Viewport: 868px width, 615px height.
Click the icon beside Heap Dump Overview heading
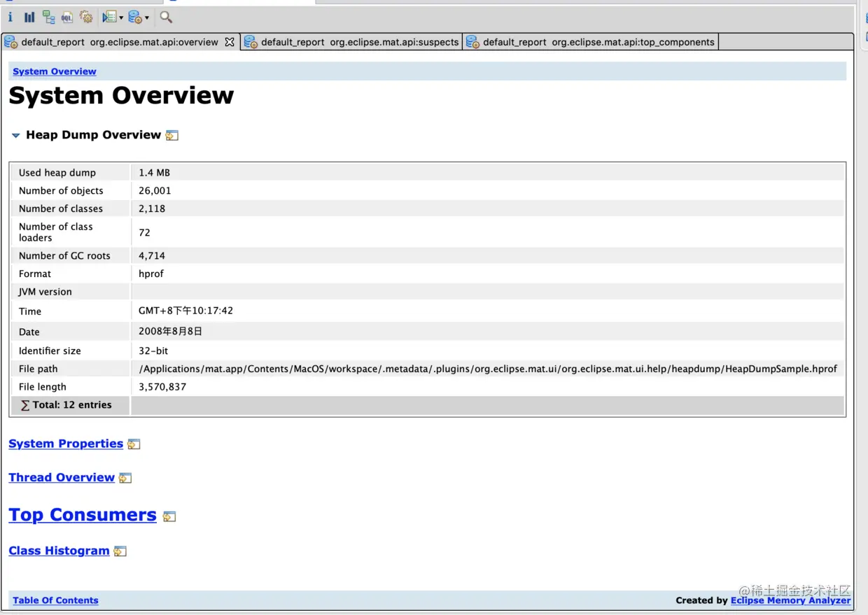(172, 135)
